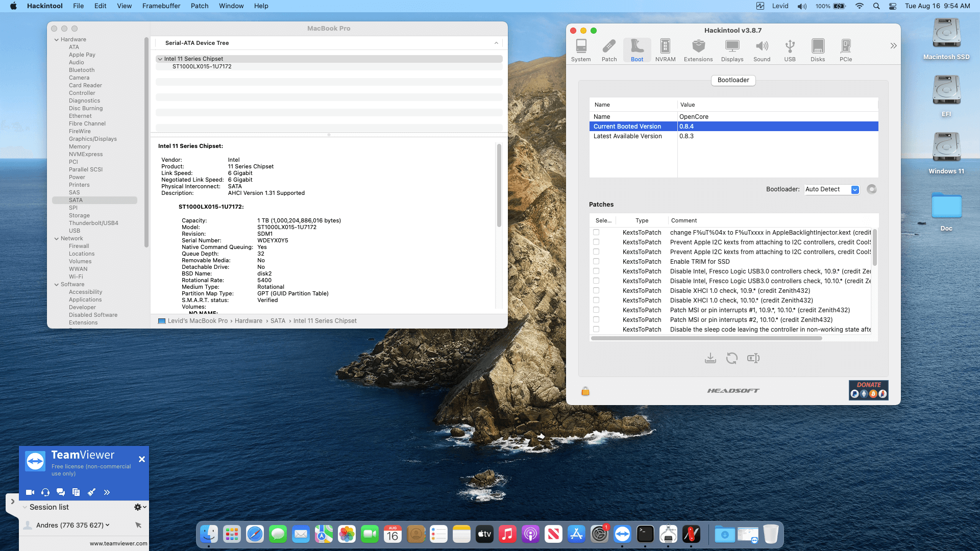Open the Framebuffer menu
Screen dimensions: 980x551
(x=161, y=6)
